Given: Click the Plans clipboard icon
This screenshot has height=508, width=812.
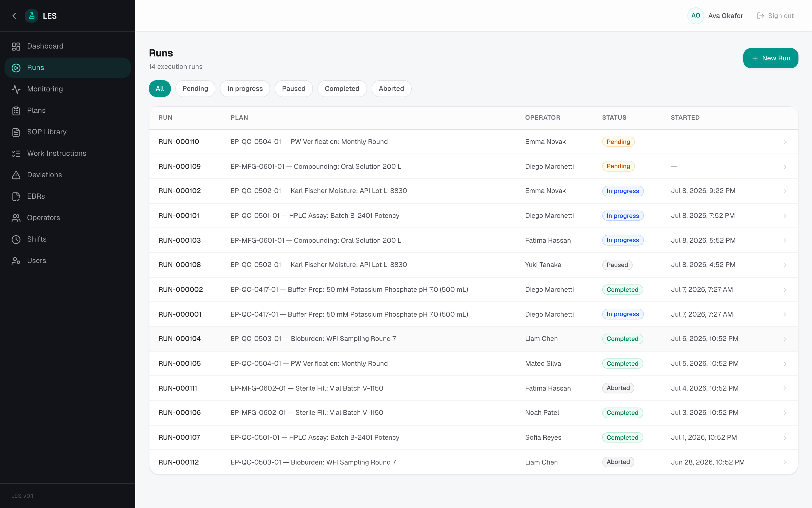Looking at the screenshot, I should pyautogui.click(x=16, y=111).
